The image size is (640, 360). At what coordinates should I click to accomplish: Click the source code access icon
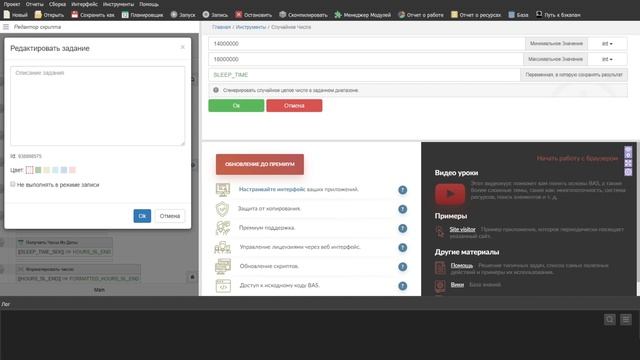(223, 286)
